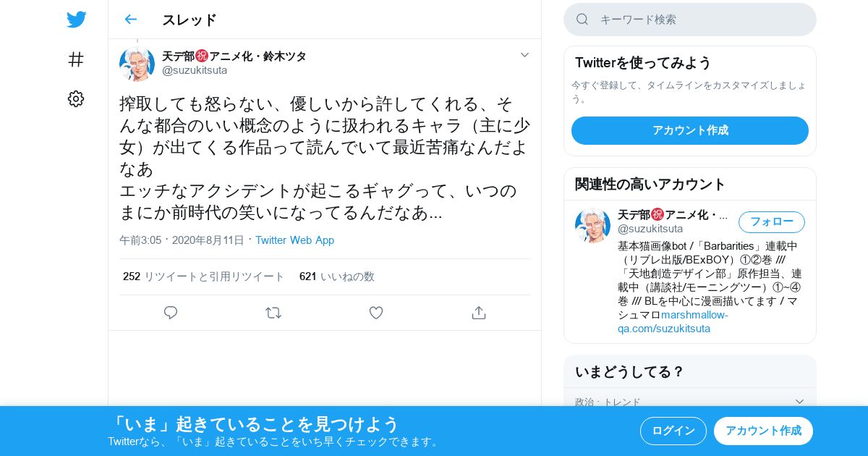
Task: Retweet using the retweet arrows icon
Action: (273, 313)
